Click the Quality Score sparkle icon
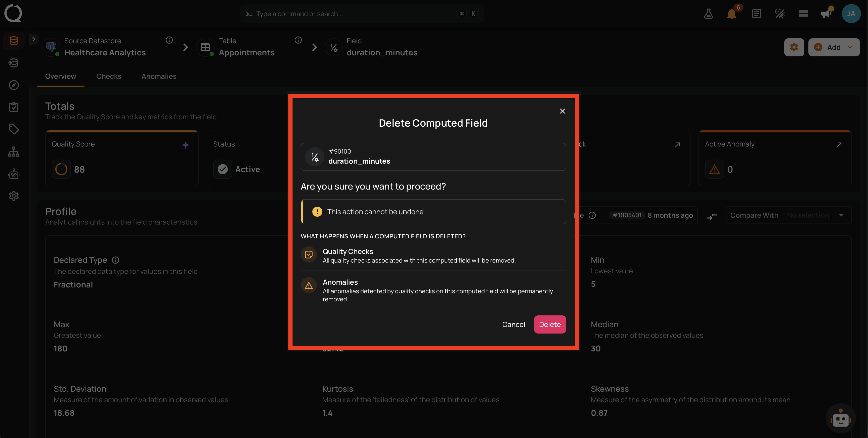The height and width of the screenshot is (438, 868). (x=185, y=145)
